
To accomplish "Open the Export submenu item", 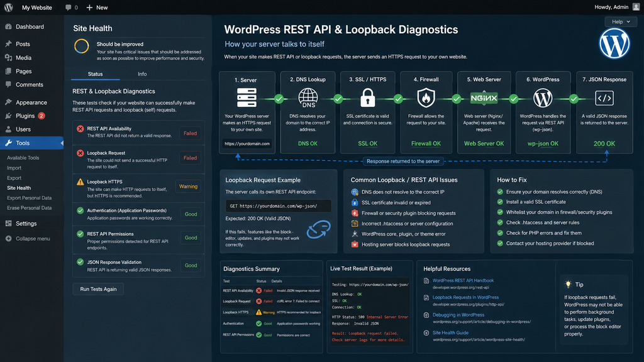I will [x=14, y=178].
